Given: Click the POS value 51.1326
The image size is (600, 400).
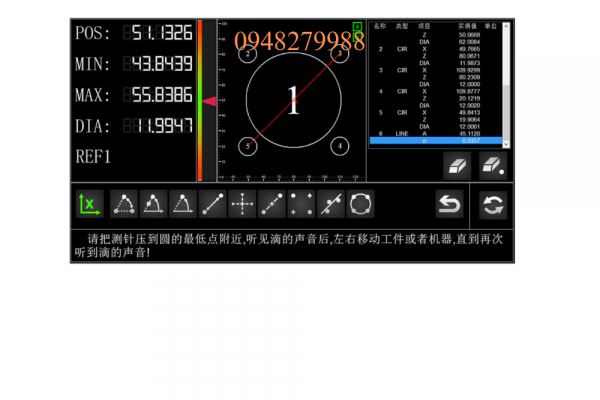Looking at the screenshot, I should click(162, 33).
